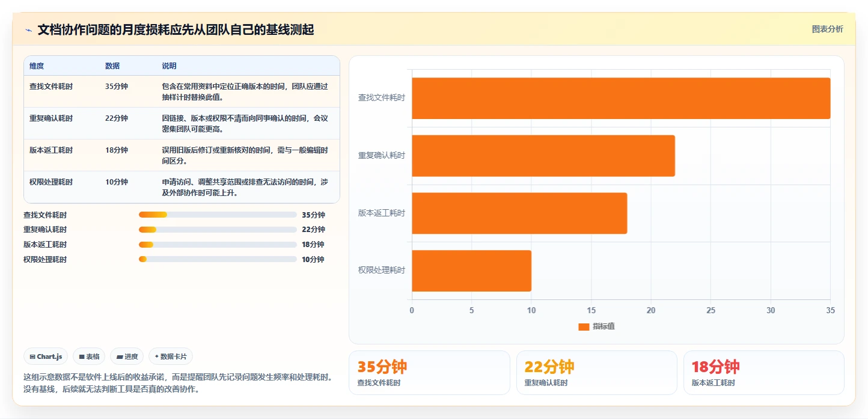Click the title 文档协作问题的月度损耗应先从团队自己的基线测起
Viewport: 868px width, 419px height.
click(176, 30)
